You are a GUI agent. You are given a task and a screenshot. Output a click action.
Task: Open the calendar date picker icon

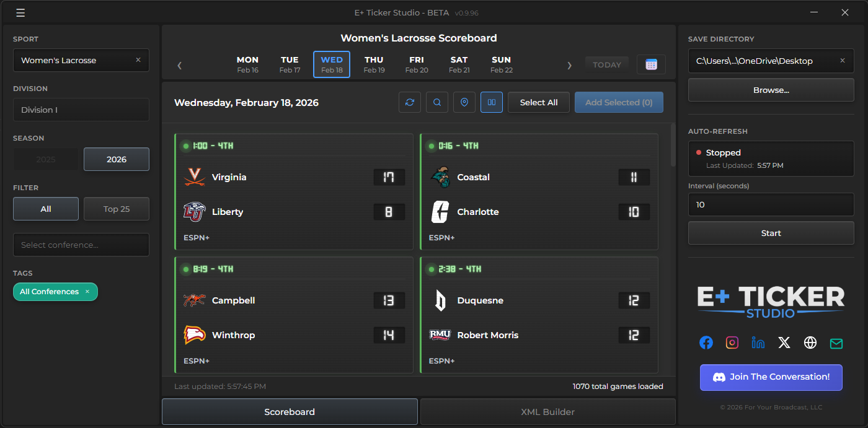[651, 64]
